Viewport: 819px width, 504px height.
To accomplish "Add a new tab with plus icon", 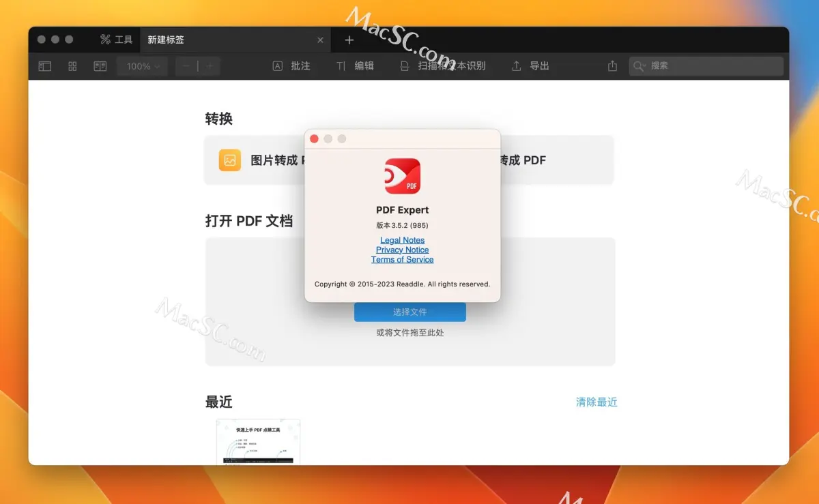I will tap(349, 40).
